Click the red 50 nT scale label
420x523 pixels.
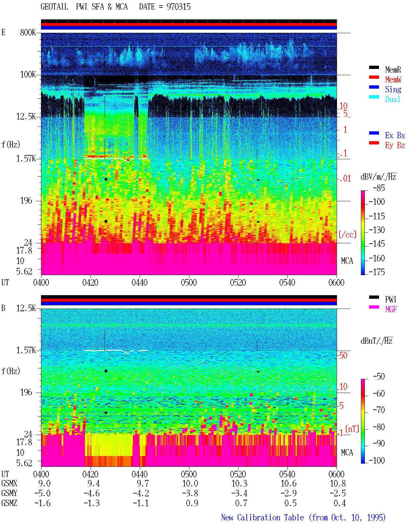[343, 356]
